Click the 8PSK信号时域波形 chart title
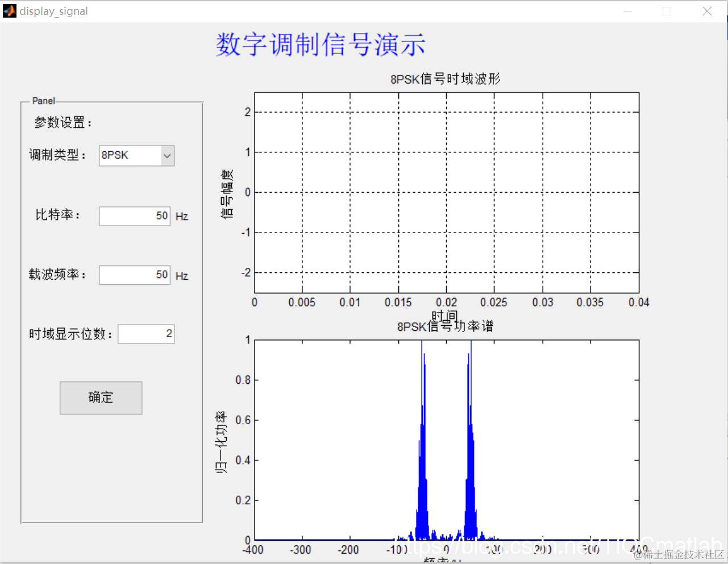 click(446, 79)
